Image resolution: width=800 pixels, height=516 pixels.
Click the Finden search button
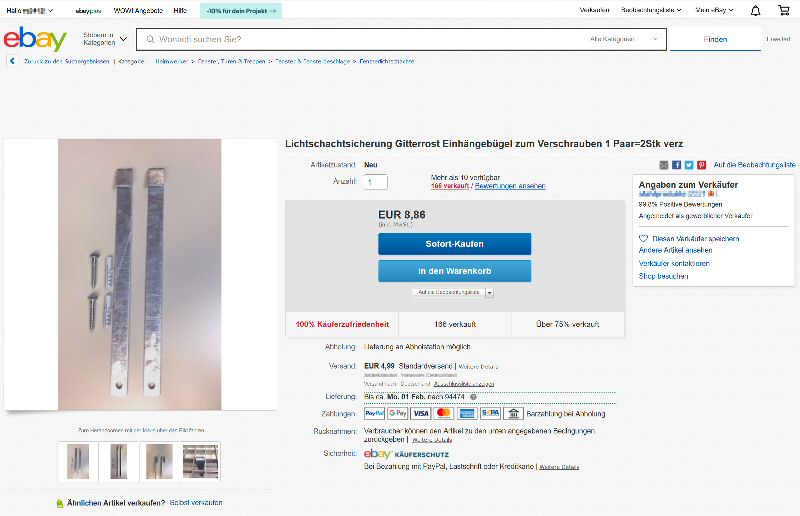click(715, 39)
